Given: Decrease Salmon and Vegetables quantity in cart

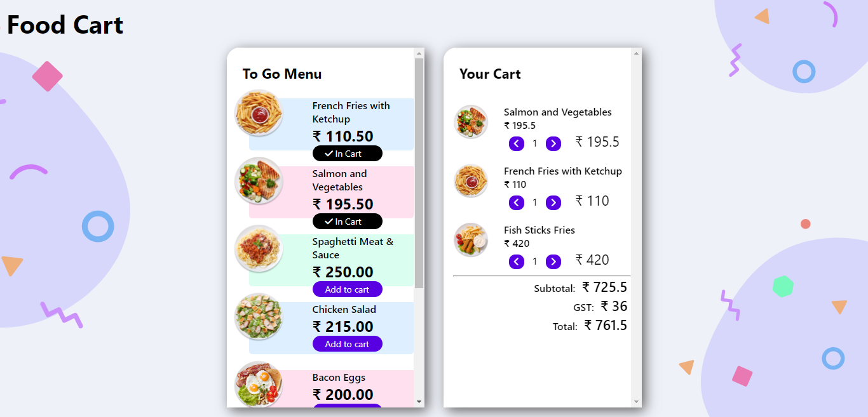Looking at the screenshot, I should (x=517, y=143).
